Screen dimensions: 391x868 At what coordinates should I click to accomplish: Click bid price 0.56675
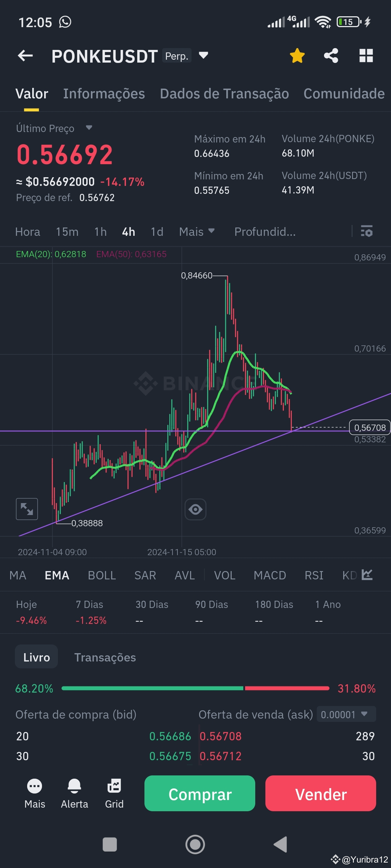[x=170, y=756]
